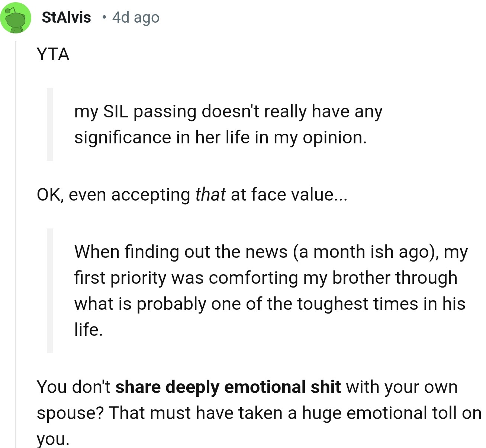Viewport: 486px width, 448px height.
Task: Click the gray quote bar beside the blockquote
Action: 51,124
